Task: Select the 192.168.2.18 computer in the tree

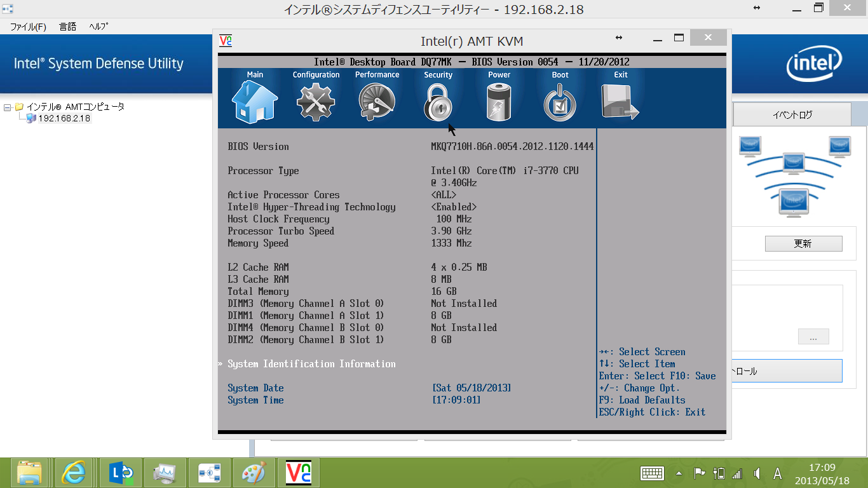Action: [x=64, y=118]
